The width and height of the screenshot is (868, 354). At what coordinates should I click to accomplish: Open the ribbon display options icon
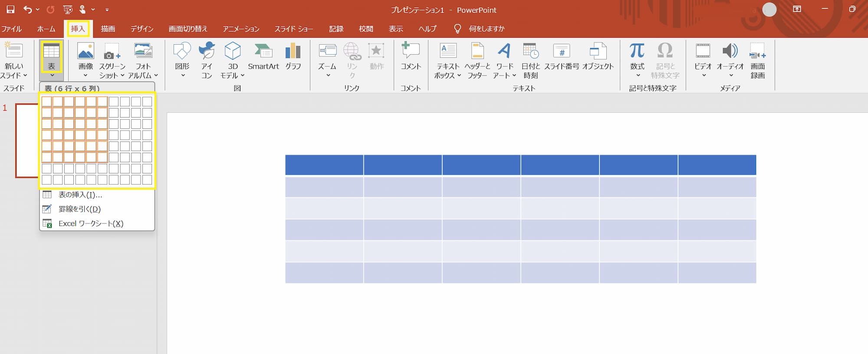pyautogui.click(x=797, y=9)
